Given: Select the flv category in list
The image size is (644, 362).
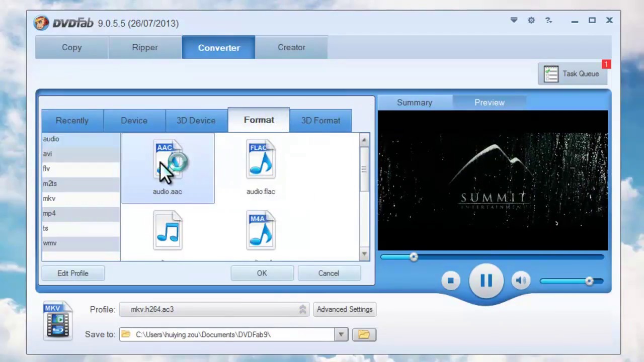Looking at the screenshot, I should (x=81, y=169).
